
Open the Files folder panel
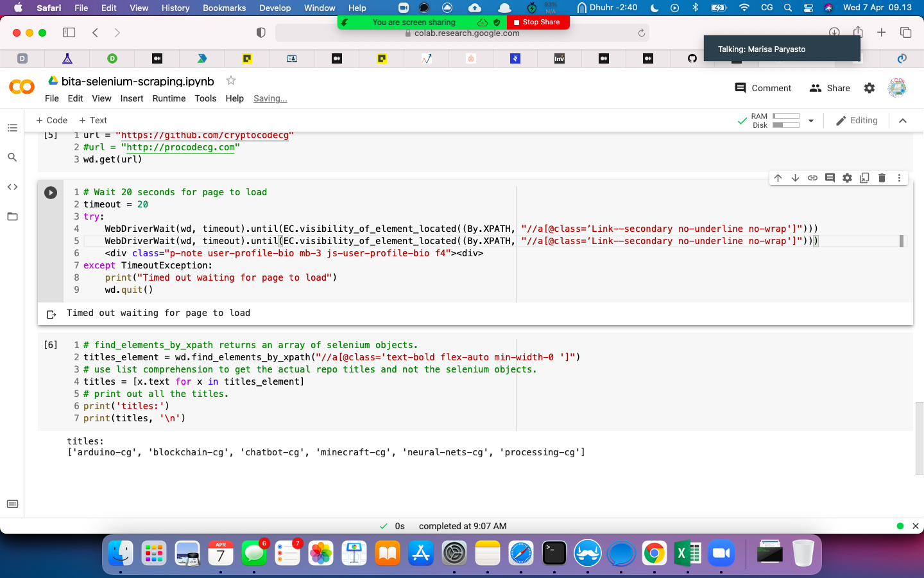click(12, 216)
